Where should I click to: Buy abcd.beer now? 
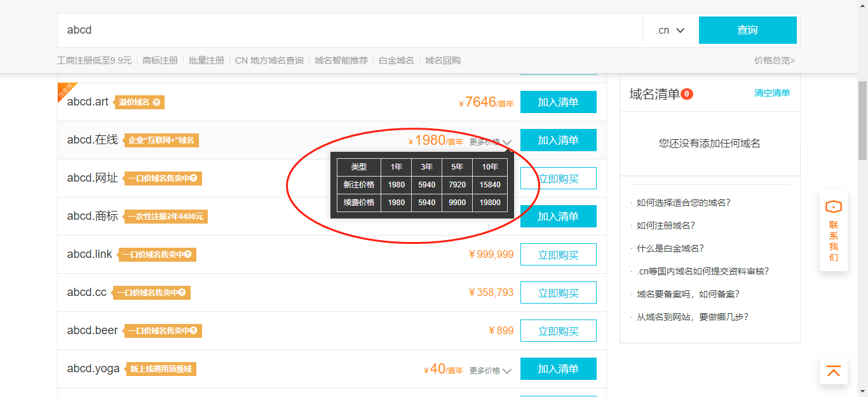tap(559, 331)
